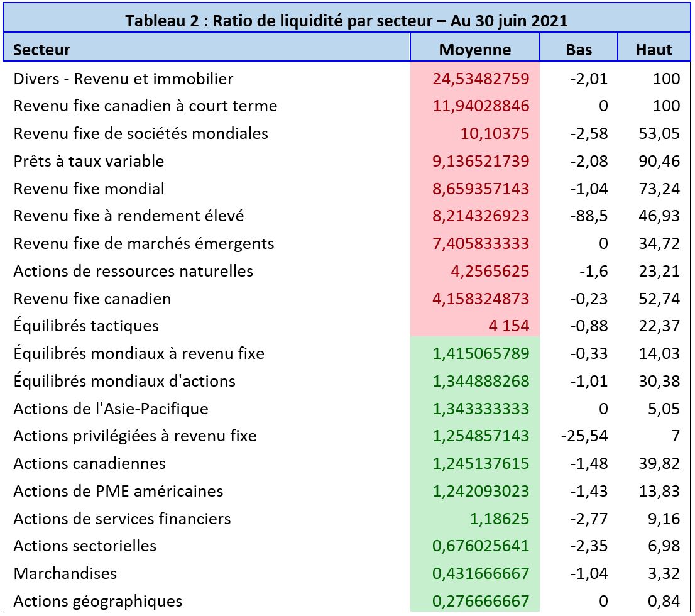Select the average value 1,245137615
The width and height of the screenshot is (695, 616).
(x=481, y=463)
